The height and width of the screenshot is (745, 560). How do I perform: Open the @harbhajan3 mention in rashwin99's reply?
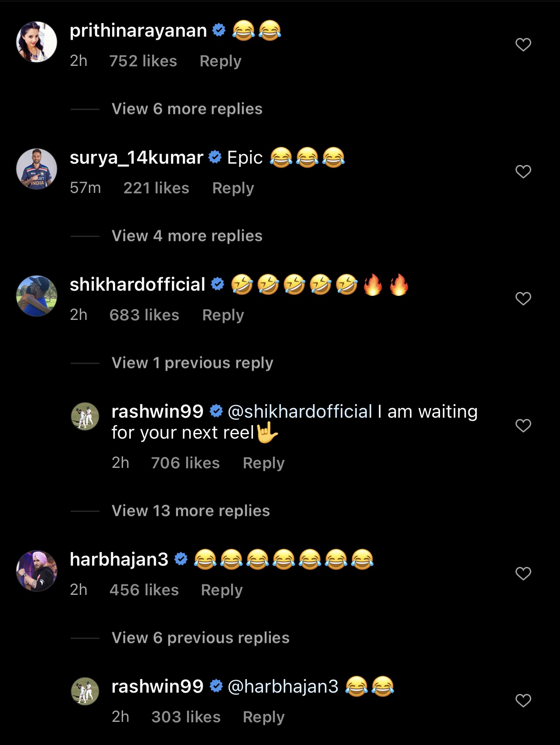pos(283,687)
